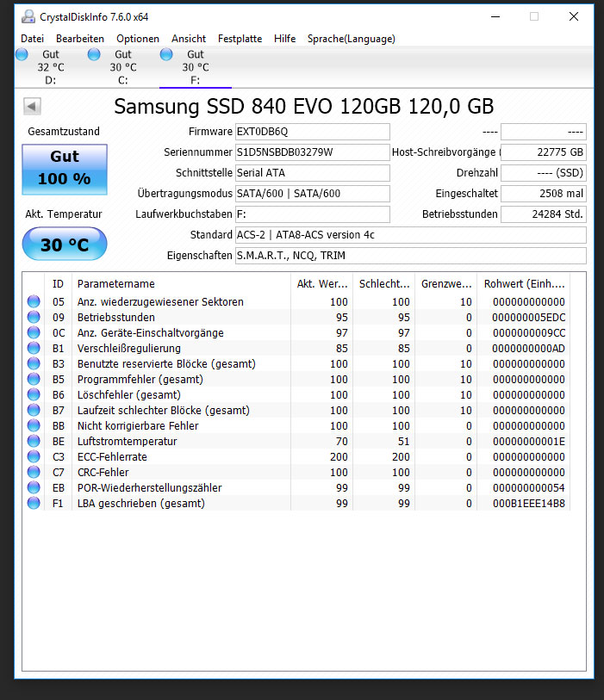Select row Anz. Geräte-Einschaltvorgänge

(x=296, y=332)
